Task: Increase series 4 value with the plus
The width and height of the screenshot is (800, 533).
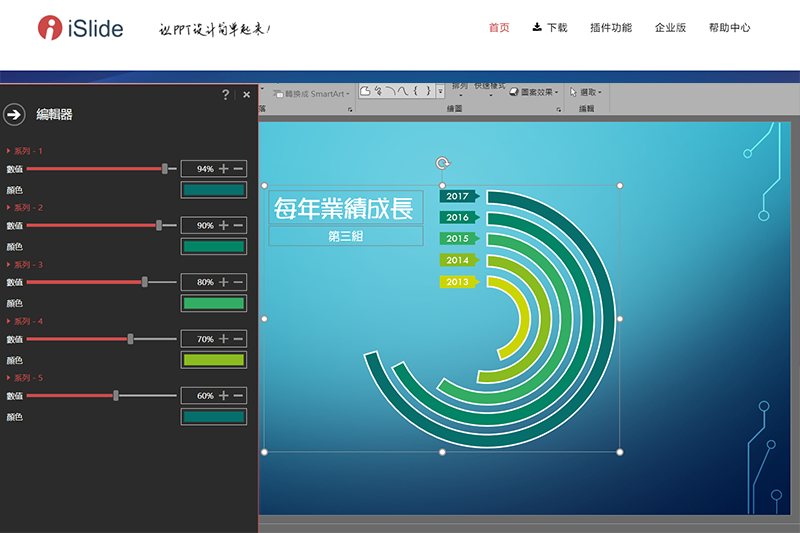Action: 223,339
